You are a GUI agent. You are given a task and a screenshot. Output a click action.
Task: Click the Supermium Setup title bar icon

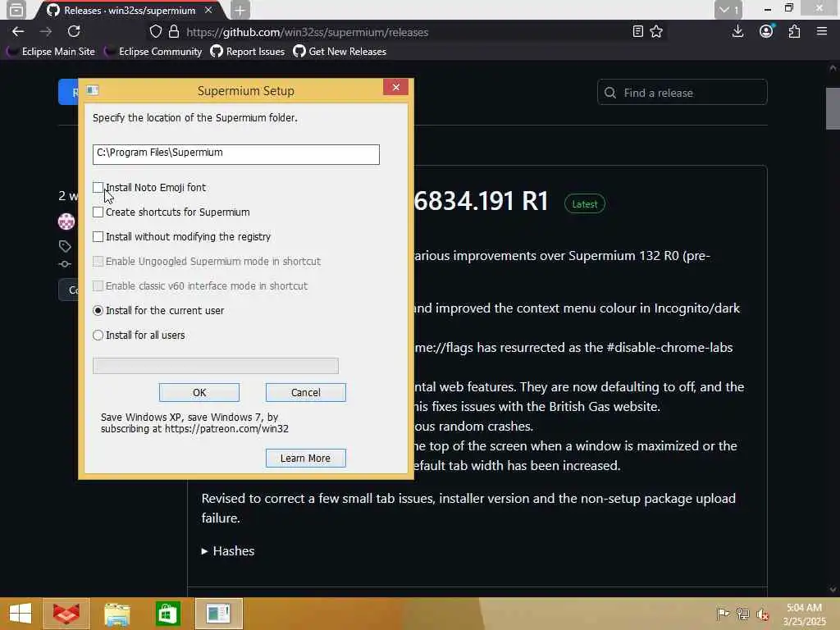[93, 90]
